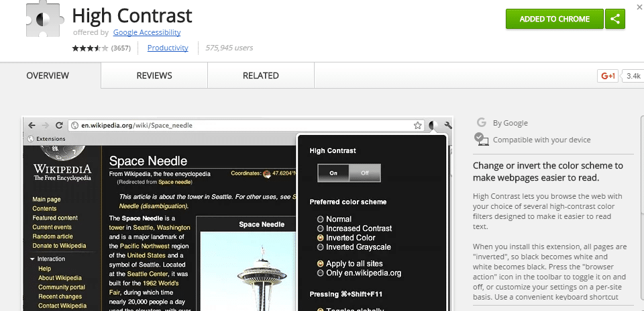Viewport: 644px width, 311px height.
Task: Click the High Contrast toolbar icon in preview
Action: tap(433, 126)
